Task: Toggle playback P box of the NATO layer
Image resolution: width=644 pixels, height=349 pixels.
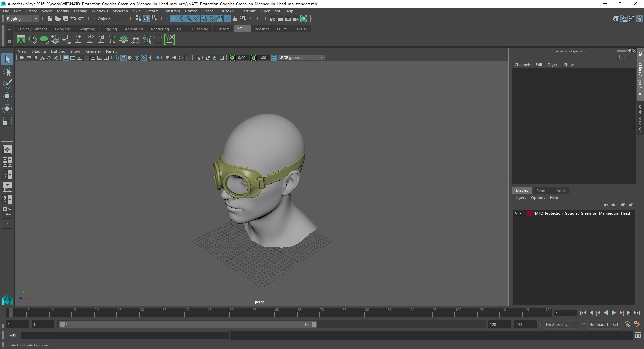Action: tap(520, 213)
